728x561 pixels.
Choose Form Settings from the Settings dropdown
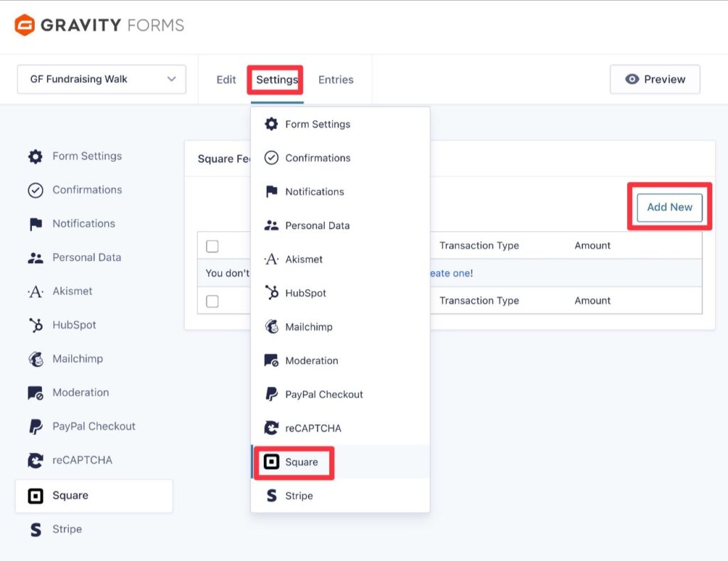point(341,124)
